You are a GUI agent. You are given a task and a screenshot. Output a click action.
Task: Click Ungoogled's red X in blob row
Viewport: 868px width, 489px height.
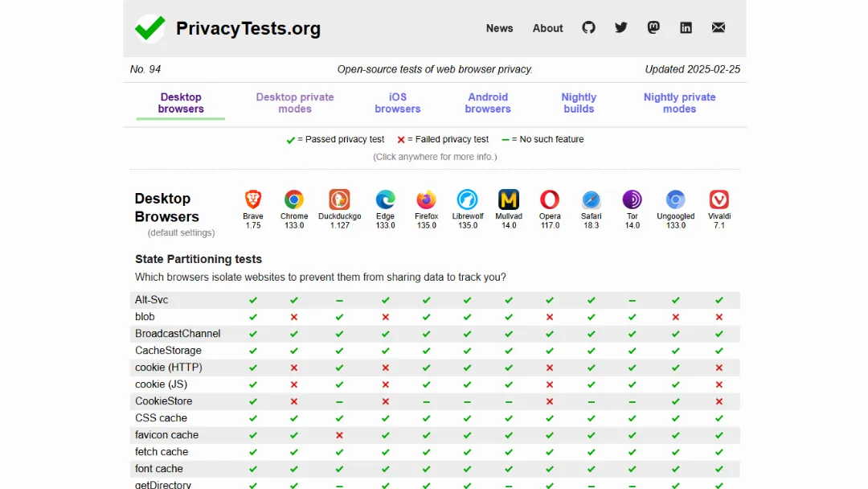pos(675,318)
